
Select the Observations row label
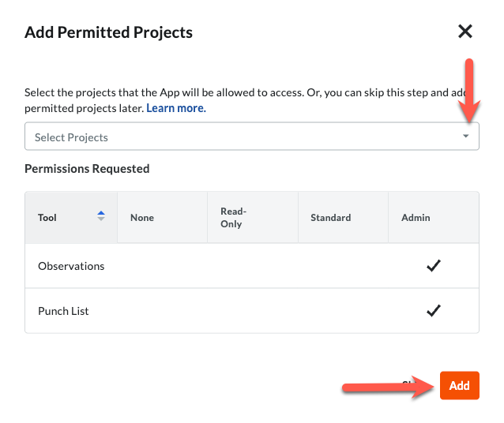(71, 266)
